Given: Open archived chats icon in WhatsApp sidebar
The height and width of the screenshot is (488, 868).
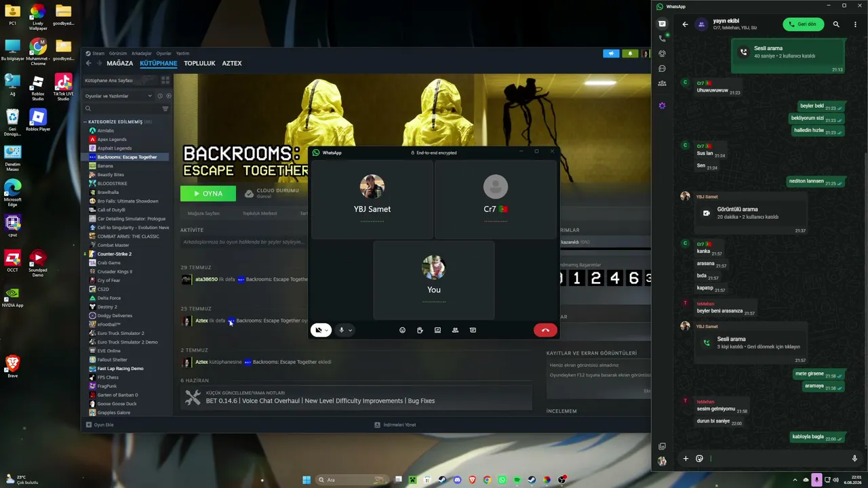Looking at the screenshot, I should [x=663, y=447].
